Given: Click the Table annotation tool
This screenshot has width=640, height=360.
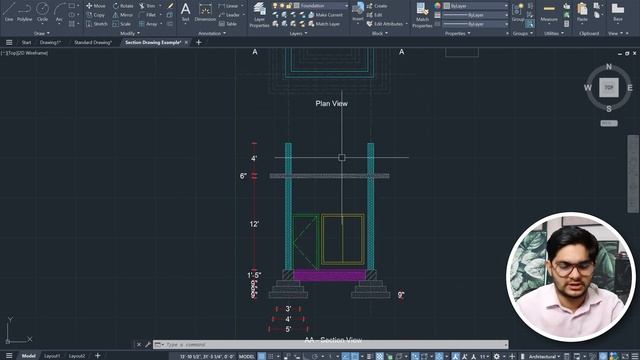Looking at the screenshot, I should click(x=227, y=24).
